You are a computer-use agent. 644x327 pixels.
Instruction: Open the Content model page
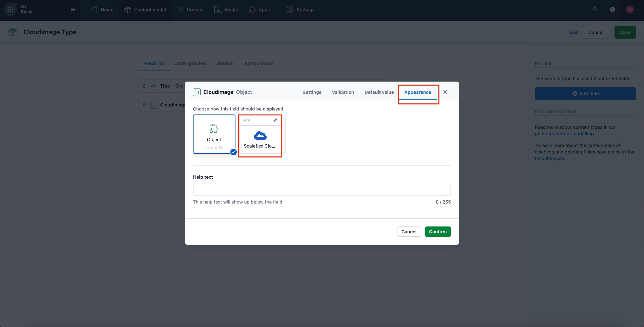145,10
